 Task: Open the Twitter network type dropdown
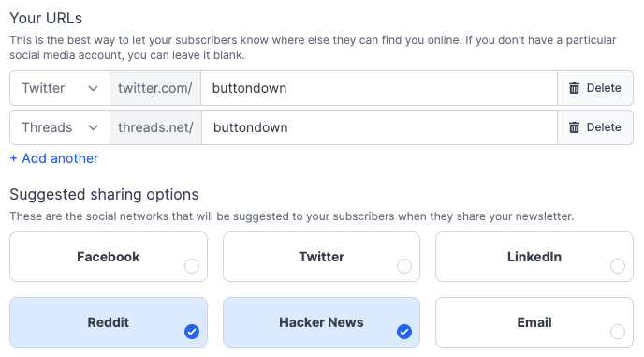point(60,88)
